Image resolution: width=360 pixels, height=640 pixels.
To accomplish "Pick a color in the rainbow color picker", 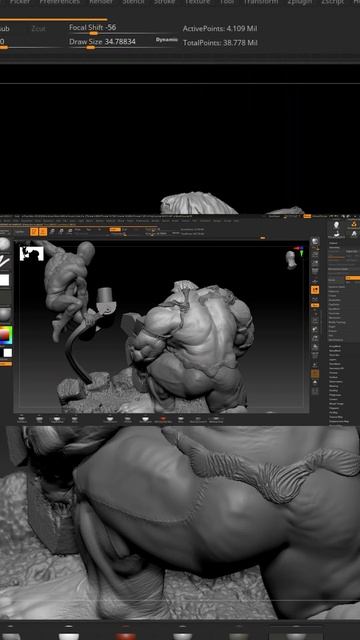I will (x=5, y=335).
